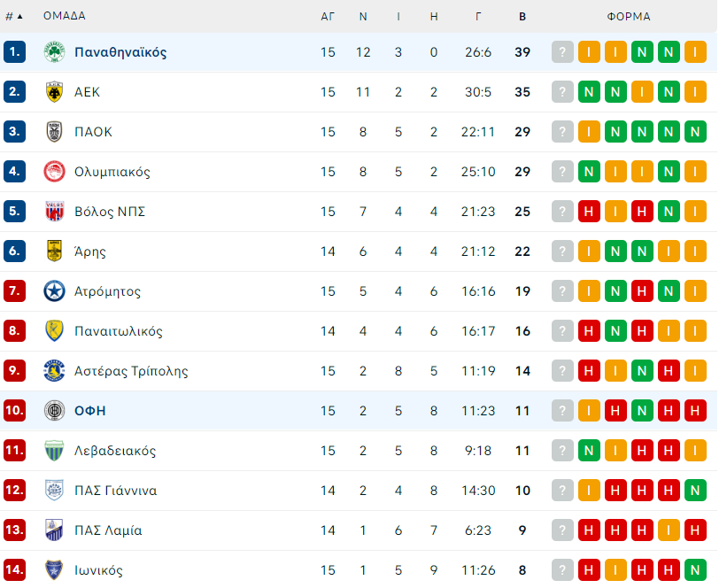This screenshot has height=588, width=727.
Task: Click the ΑΕΚ team logo
Action: [x=54, y=92]
